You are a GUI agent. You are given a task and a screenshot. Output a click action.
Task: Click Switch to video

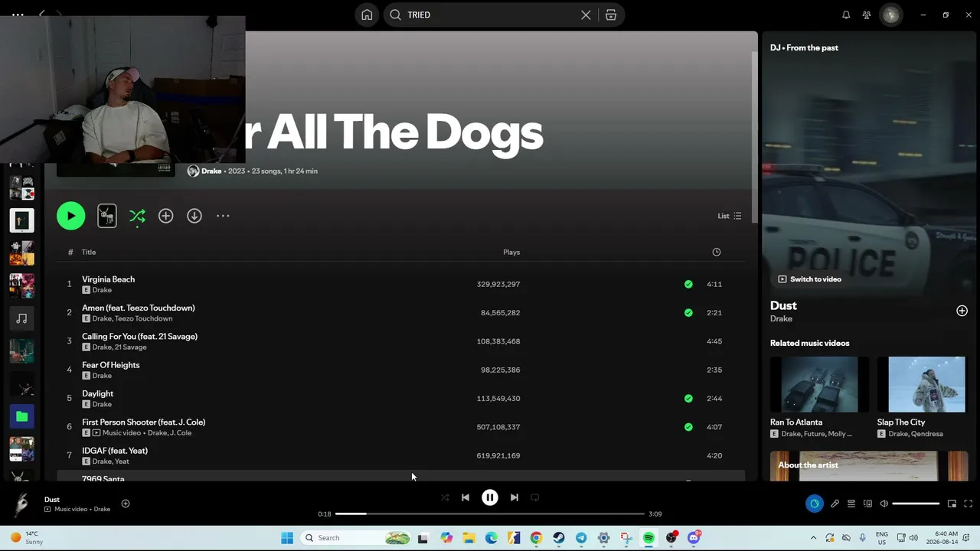[809, 279]
